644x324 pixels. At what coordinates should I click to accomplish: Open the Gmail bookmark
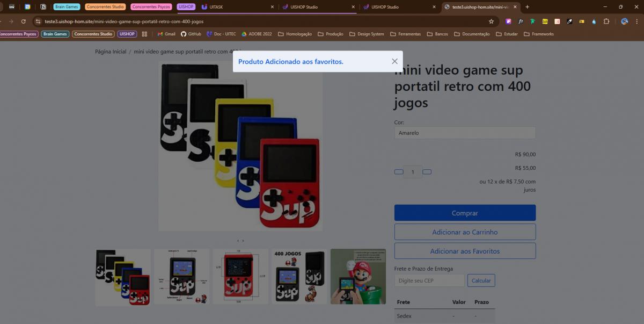pyautogui.click(x=166, y=34)
